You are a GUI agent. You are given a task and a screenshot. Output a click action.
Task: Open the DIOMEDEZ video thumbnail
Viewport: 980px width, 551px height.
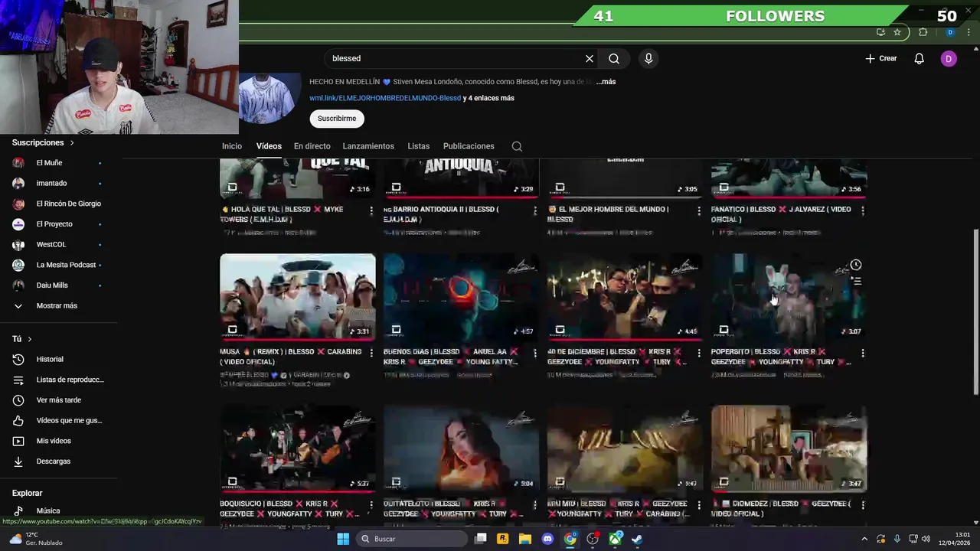(x=789, y=449)
